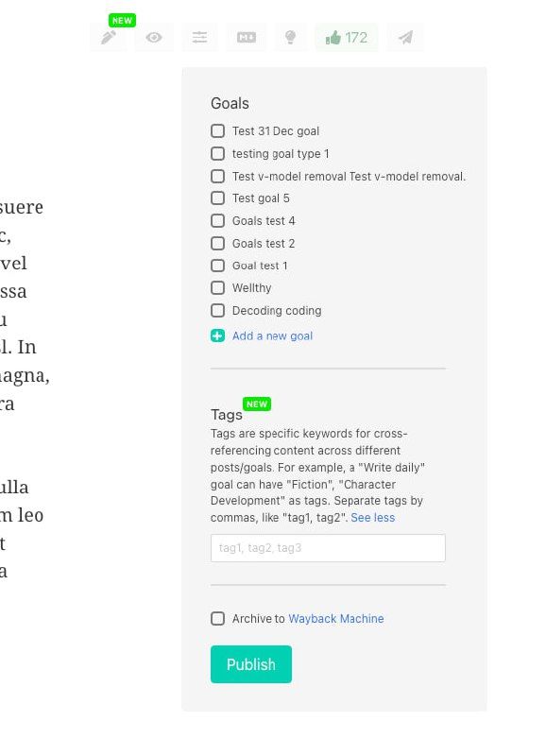Click the paper plane send icon

pyautogui.click(x=405, y=38)
